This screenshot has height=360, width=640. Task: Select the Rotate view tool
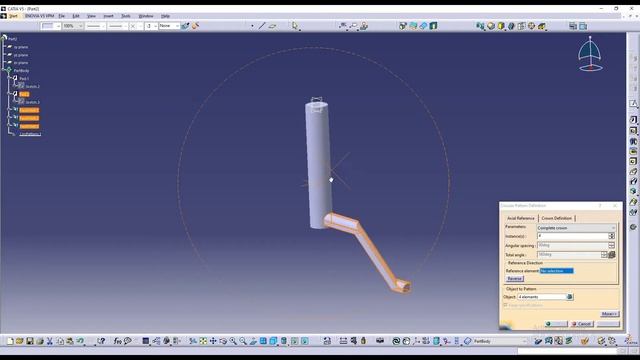[x=223, y=341]
